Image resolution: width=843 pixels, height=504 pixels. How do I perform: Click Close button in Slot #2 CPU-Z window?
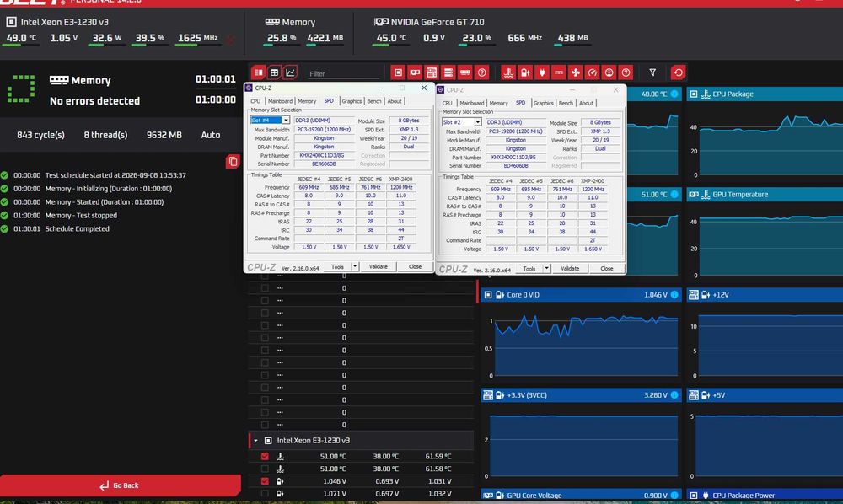(x=606, y=269)
